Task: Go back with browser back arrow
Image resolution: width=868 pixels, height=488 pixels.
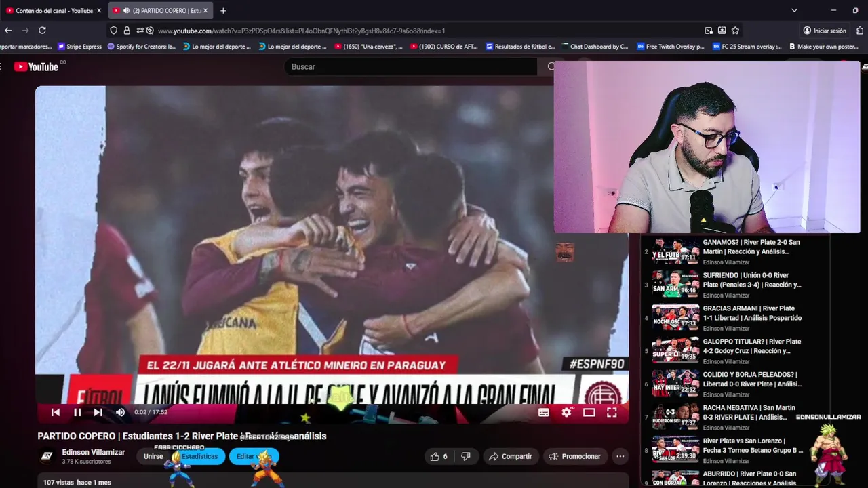Action: coord(8,30)
